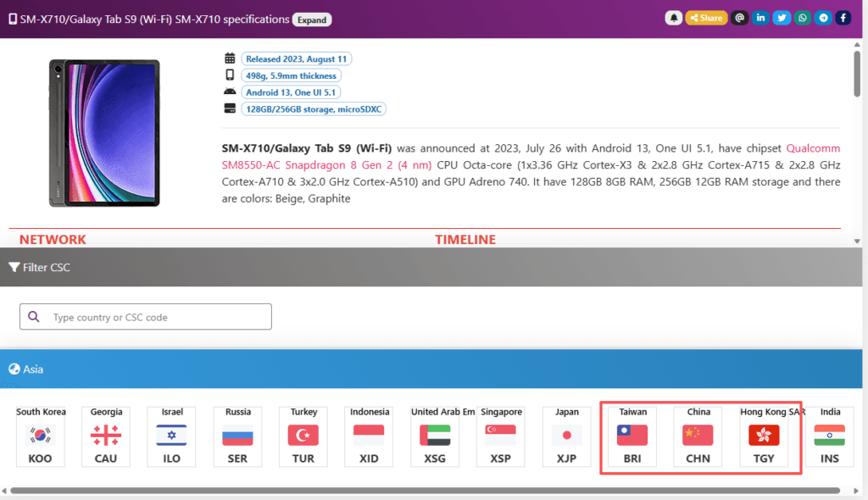Click the search magnifier icon
This screenshot has height=500, width=868.
click(34, 317)
